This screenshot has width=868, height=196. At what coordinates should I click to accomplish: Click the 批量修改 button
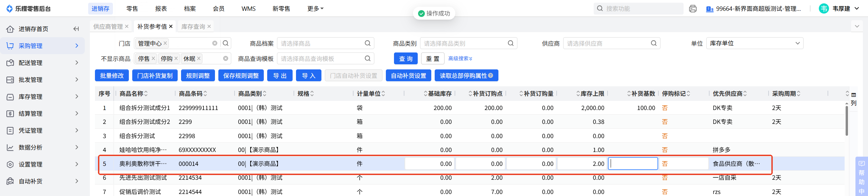pos(112,75)
